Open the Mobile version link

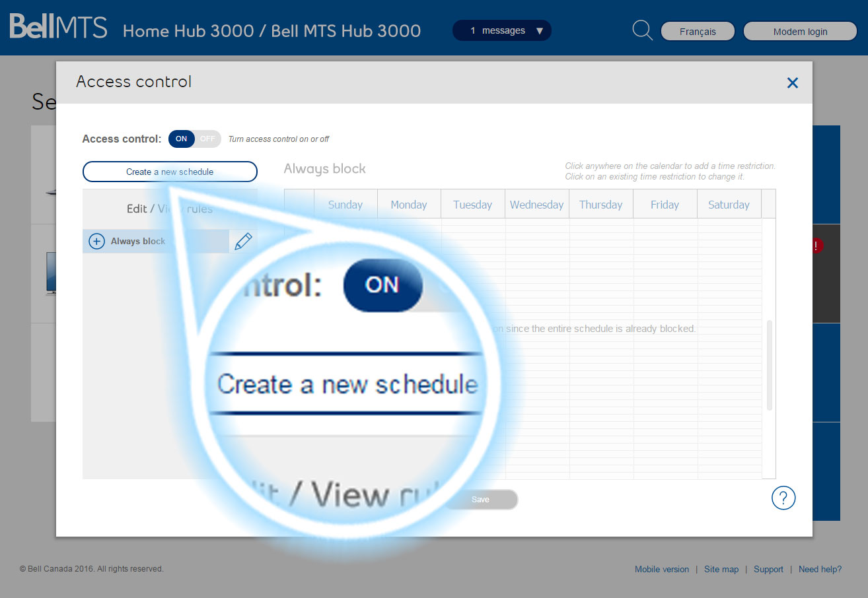click(662, 570)
